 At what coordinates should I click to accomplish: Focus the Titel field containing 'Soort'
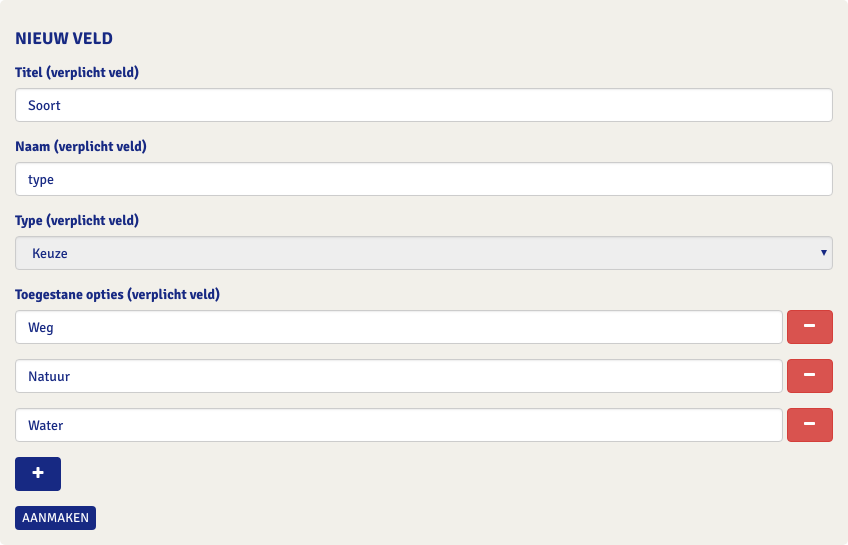coord(424,105)
